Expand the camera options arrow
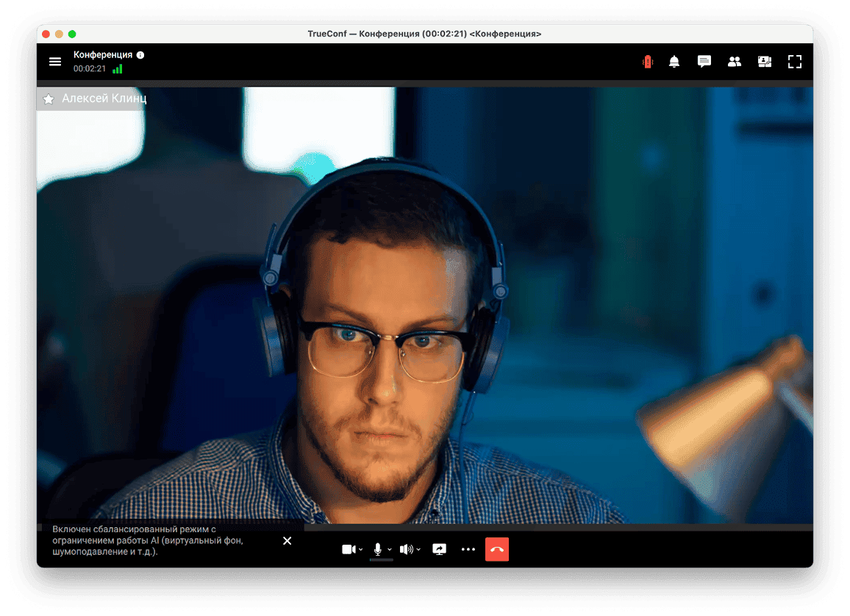Image resolution: width=850 pixels, height=616 pixels. click(x=361, y=550)
